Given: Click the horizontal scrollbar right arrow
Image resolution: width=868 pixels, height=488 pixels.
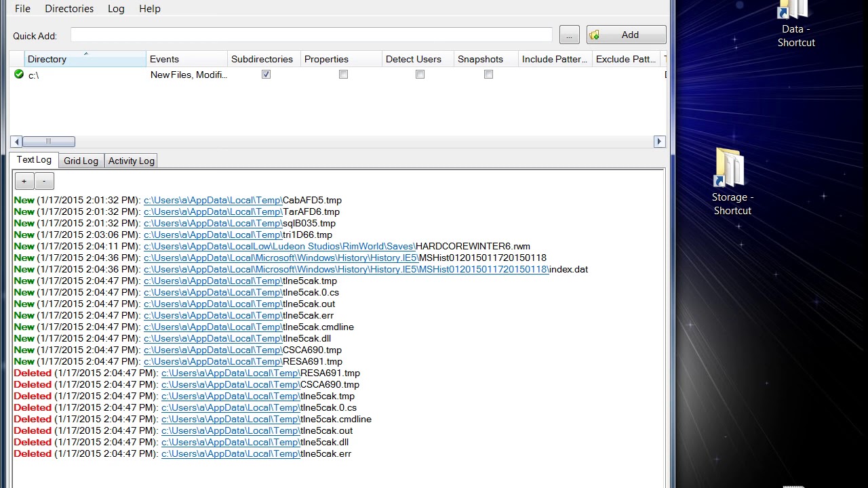Looking at the screenshot, I should point(659,142).
